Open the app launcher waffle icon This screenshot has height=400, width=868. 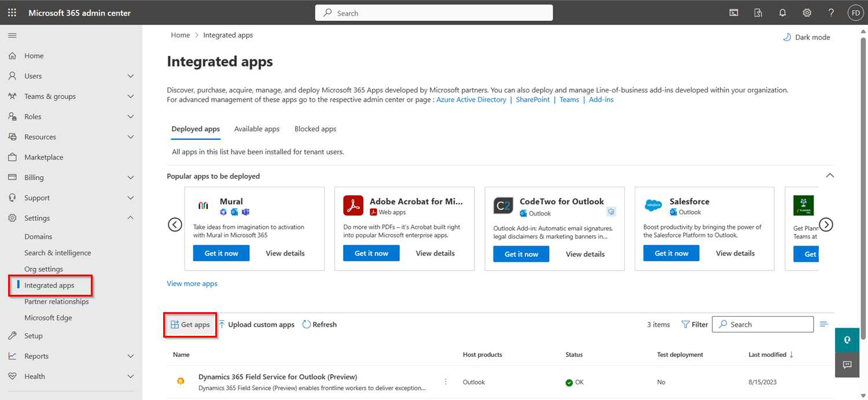[x=12, y=13]
